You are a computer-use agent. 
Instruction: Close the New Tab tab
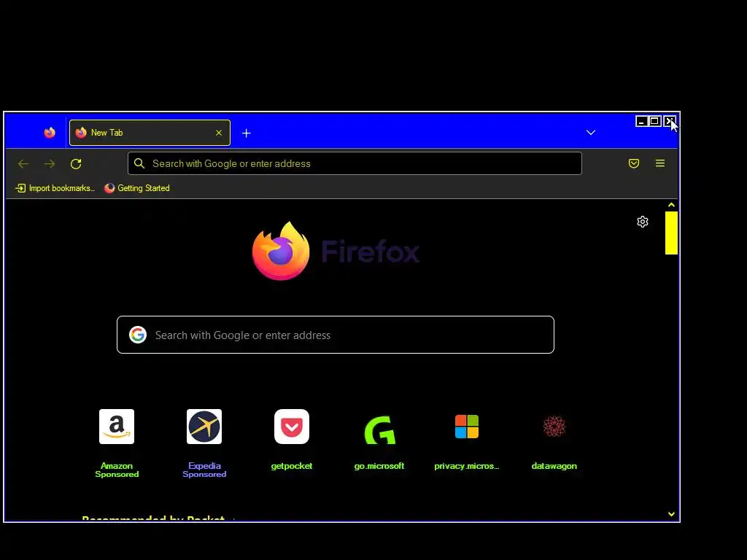(x=219, y=133)
